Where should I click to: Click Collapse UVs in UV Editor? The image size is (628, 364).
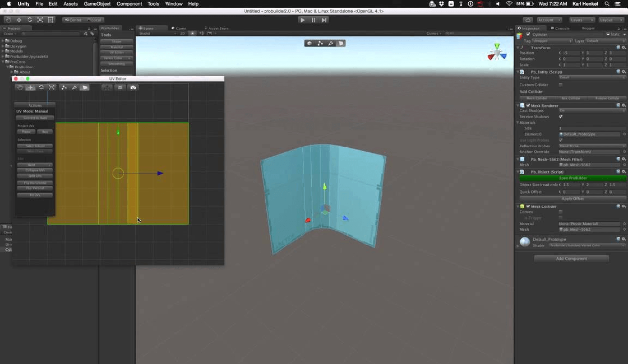(35, 170)
